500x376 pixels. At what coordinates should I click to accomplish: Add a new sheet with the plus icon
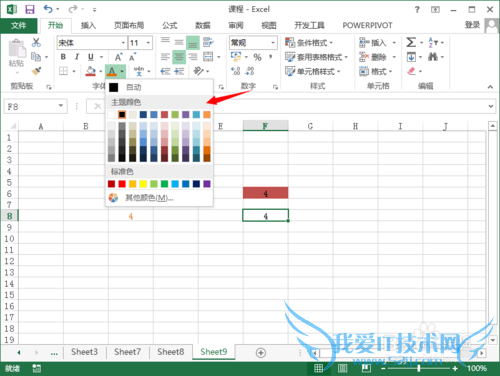261,353
